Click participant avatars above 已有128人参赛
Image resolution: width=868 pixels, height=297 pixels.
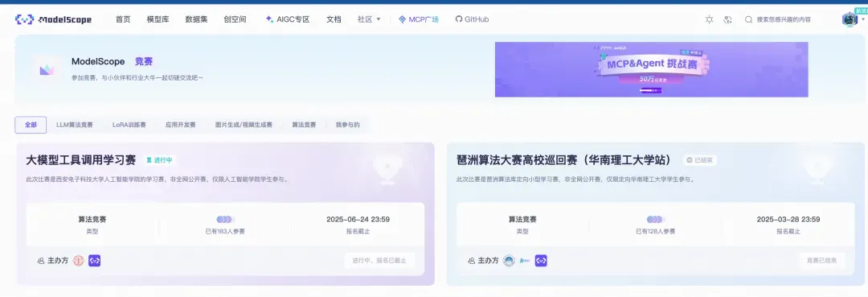tap(656, 220)
